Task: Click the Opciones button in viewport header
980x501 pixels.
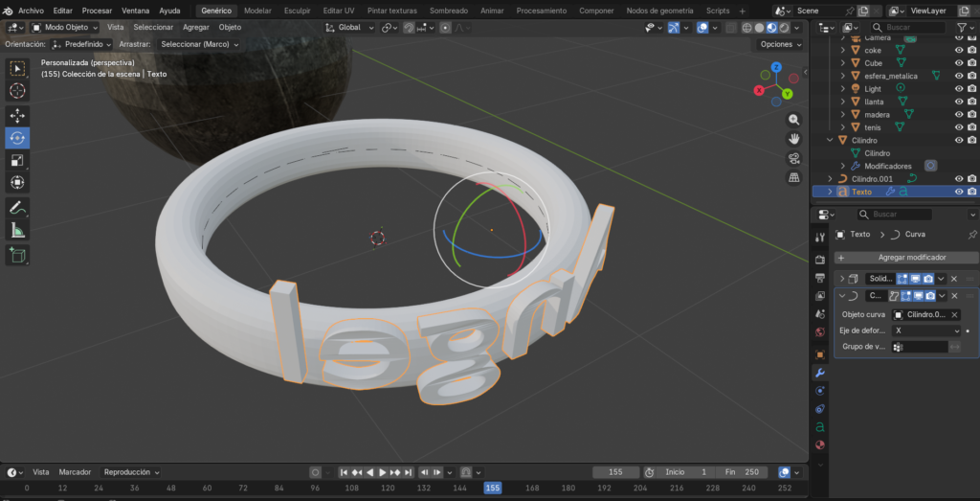Action: point(779,44)
